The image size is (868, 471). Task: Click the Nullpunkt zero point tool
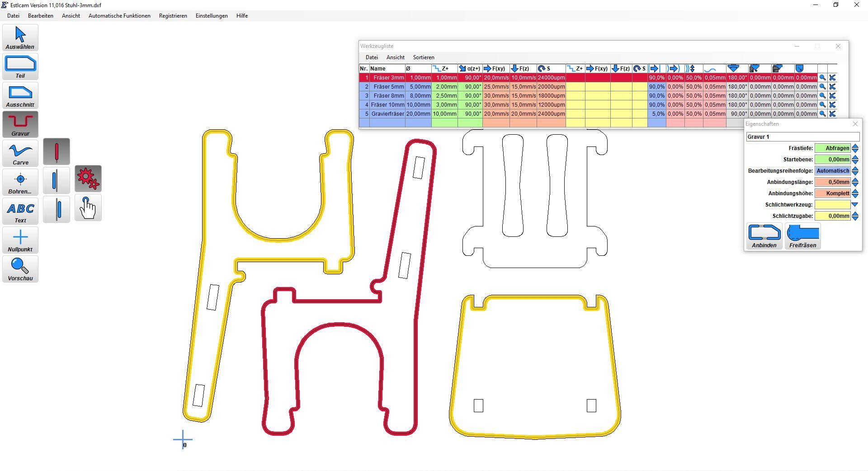pyautogui.click(x=20, y=240)
